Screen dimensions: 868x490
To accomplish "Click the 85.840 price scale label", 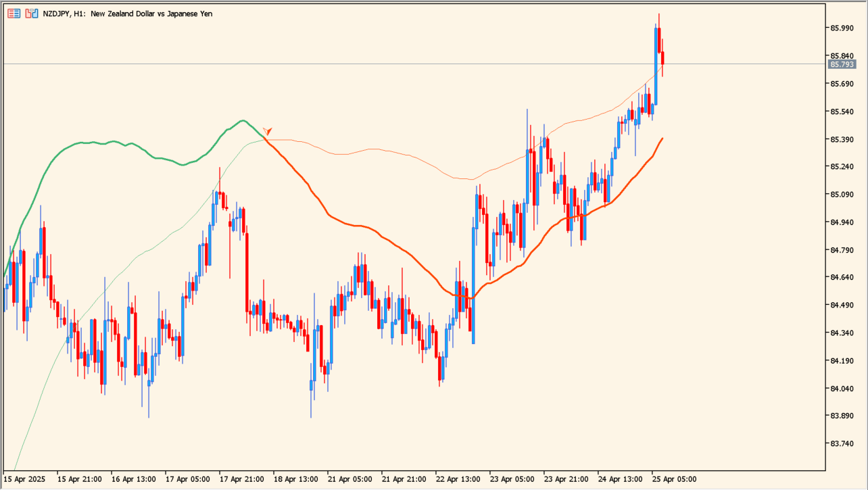I will [842, 55].
